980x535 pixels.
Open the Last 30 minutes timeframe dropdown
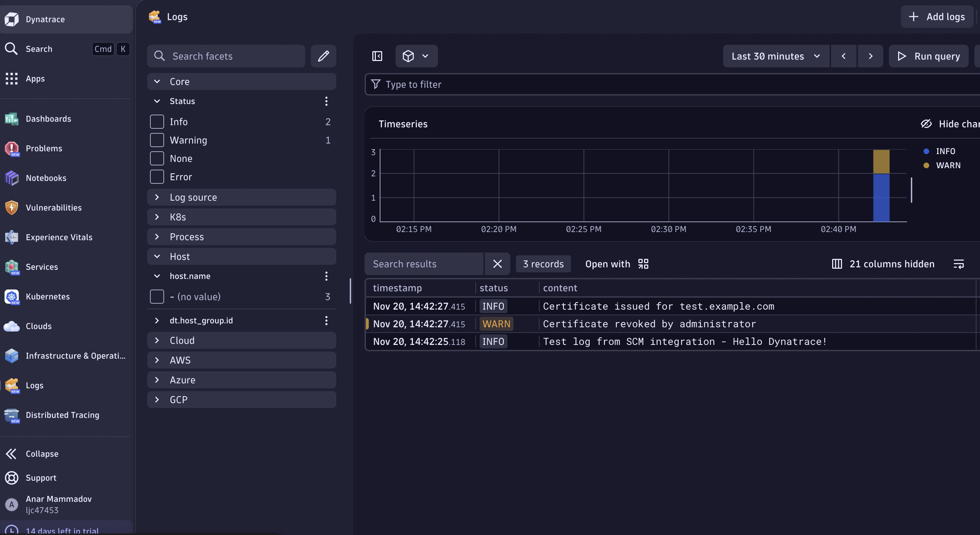click(x=776, y=56)
